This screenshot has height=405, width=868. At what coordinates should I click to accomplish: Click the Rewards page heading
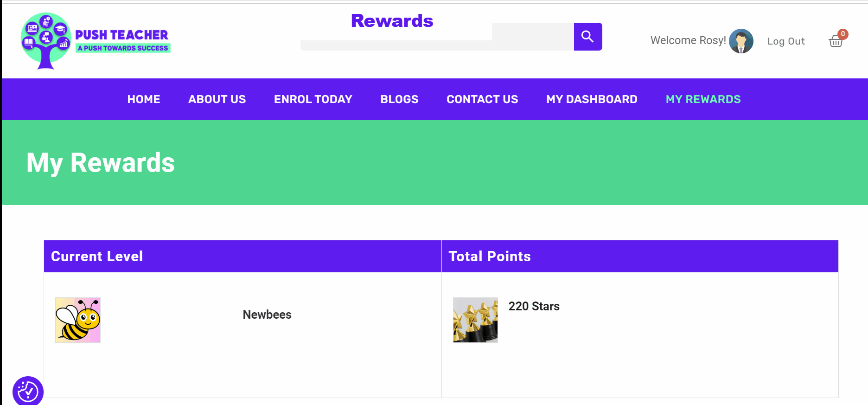tap(392, 20)
